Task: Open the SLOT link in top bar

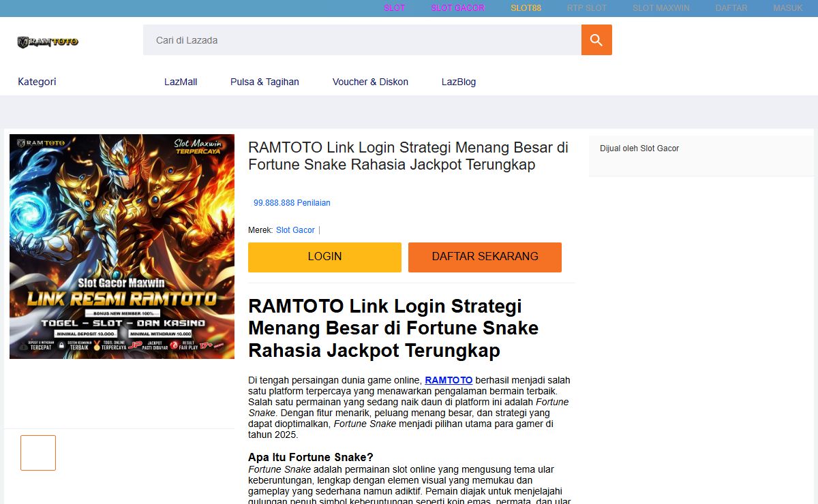Action: tap(394, 8)
